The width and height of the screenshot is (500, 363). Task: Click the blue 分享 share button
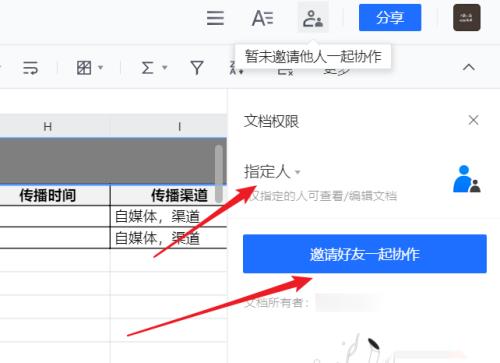pos(390,18)
